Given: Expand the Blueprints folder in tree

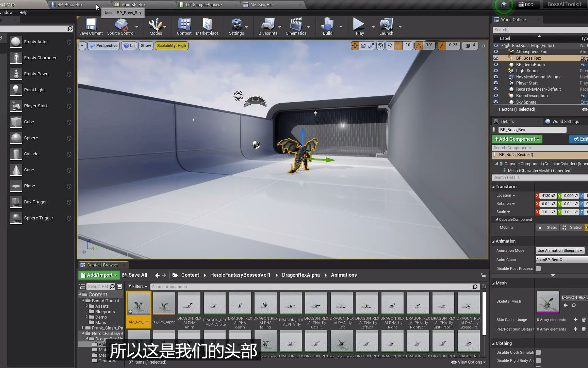Looking at the screenshot, I should pos(86,311).
